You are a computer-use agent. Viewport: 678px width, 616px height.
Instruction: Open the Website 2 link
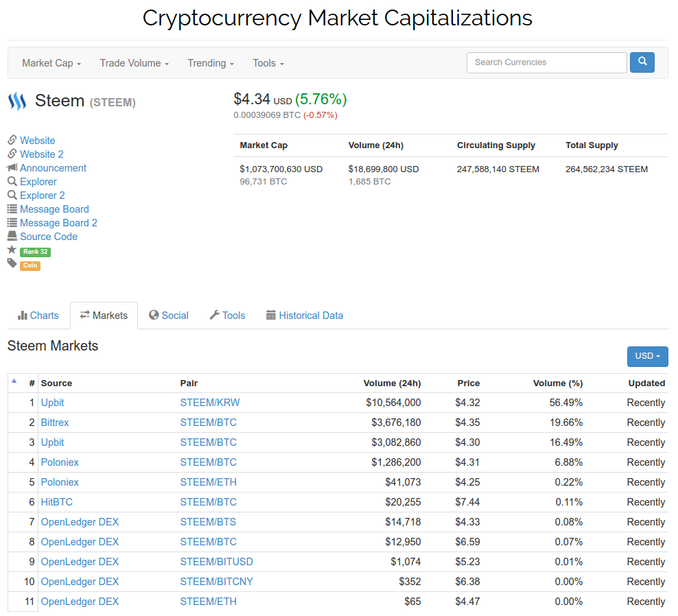pos(41,154)
